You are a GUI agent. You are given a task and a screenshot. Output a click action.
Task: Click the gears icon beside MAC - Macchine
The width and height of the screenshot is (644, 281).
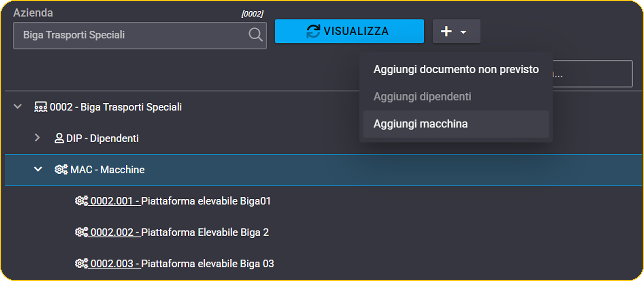pos(61,169)
